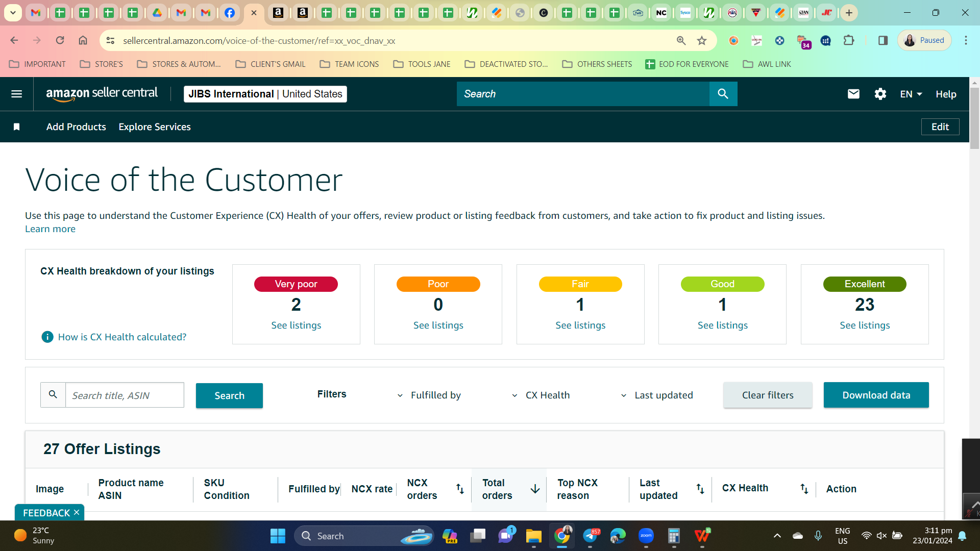Open the EN language dropdown
The width and height of the screenshot is (980, 551).
point(911,94)
